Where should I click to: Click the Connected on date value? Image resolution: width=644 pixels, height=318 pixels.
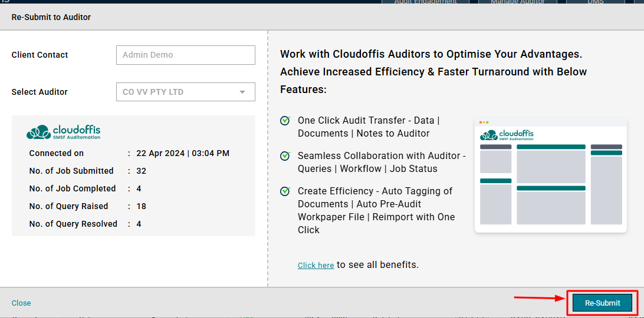click(183, 154)
